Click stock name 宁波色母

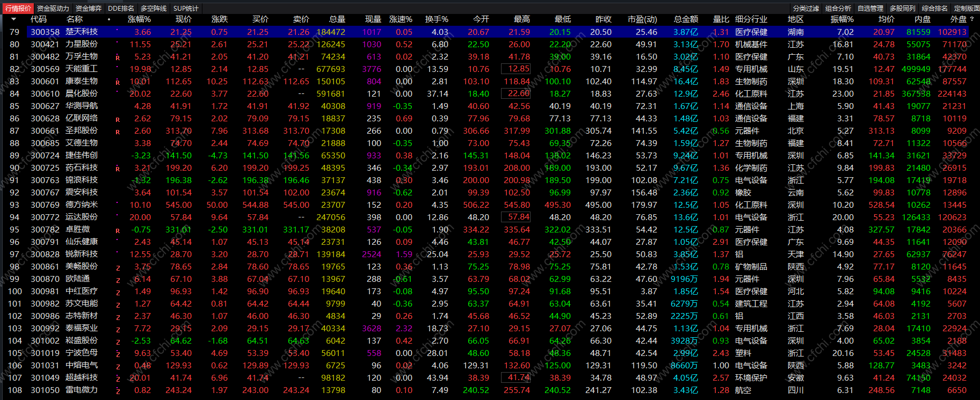point(82,353)
